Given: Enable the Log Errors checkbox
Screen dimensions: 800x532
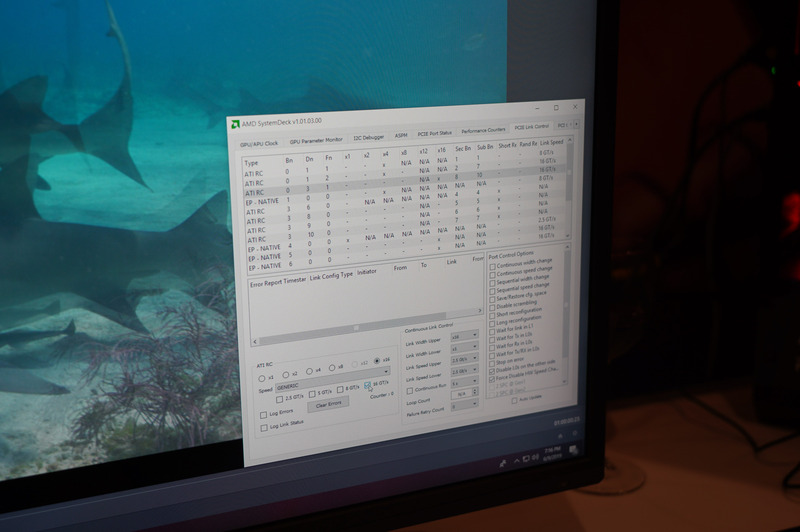Looking at the screenshot, I should [x=263, y=415].
